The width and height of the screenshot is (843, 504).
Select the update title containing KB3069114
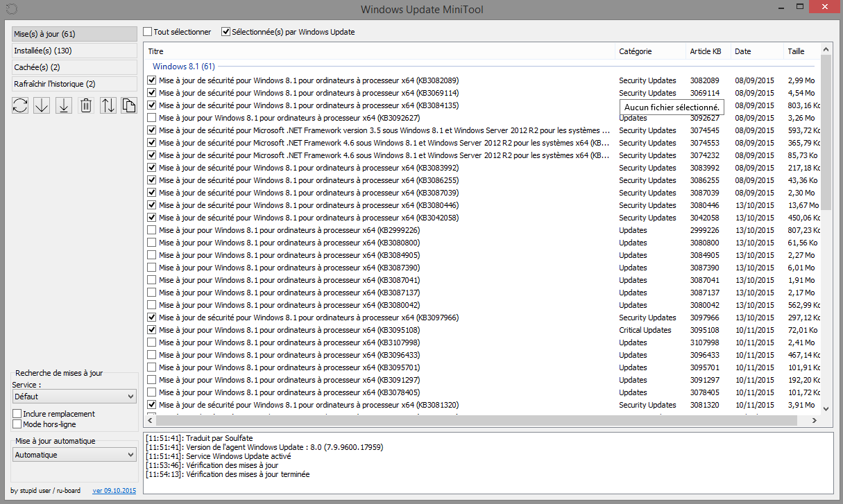click(309, 93)
